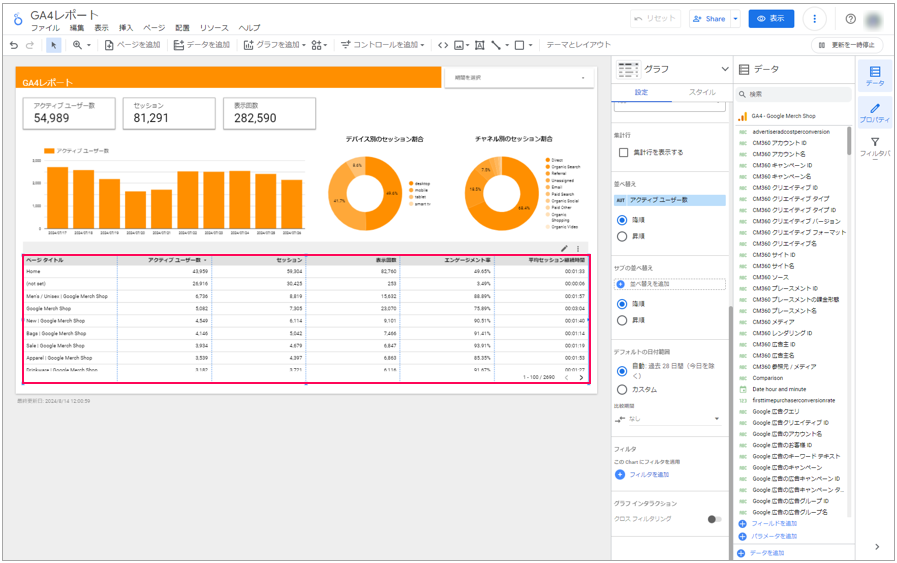This screenshot has width=897, height=563.
Task: Click テーマとレイアウト
Action: [578, 45]
